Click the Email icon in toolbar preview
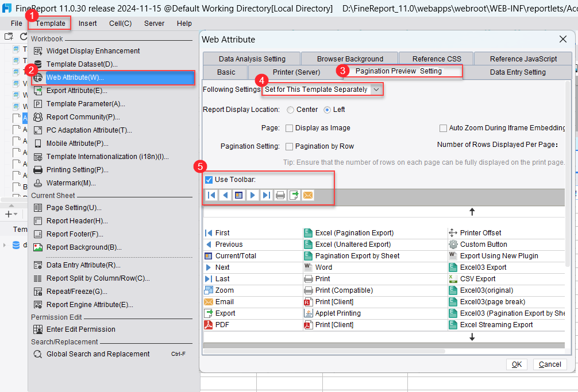This screenshot has height=392, width=578. pyautogui.click(x=308, y=195)
